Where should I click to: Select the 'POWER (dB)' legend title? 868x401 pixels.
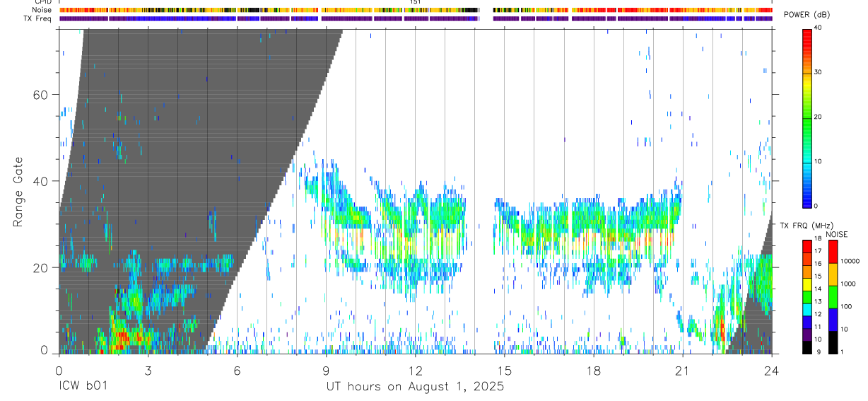pos(807,15)
